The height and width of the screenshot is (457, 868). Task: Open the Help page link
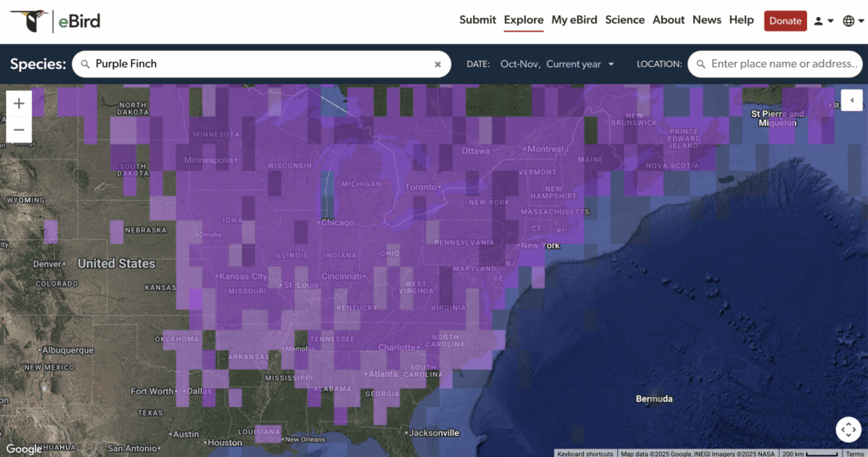741,20
